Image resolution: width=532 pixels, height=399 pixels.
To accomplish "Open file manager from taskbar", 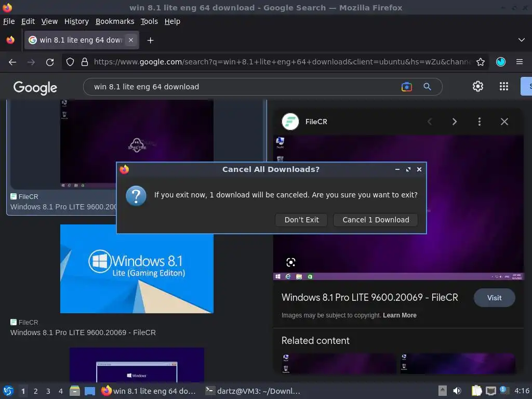I will tap(75, 391).
